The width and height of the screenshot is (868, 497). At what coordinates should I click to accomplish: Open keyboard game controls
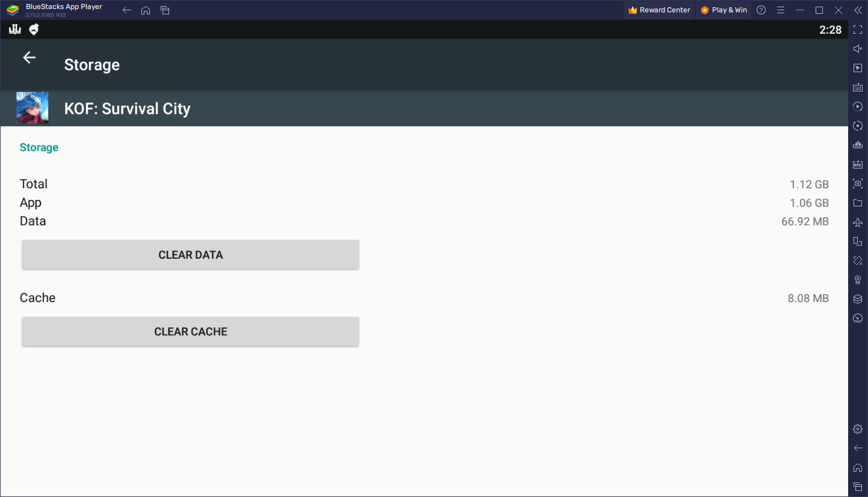[858, 87]
